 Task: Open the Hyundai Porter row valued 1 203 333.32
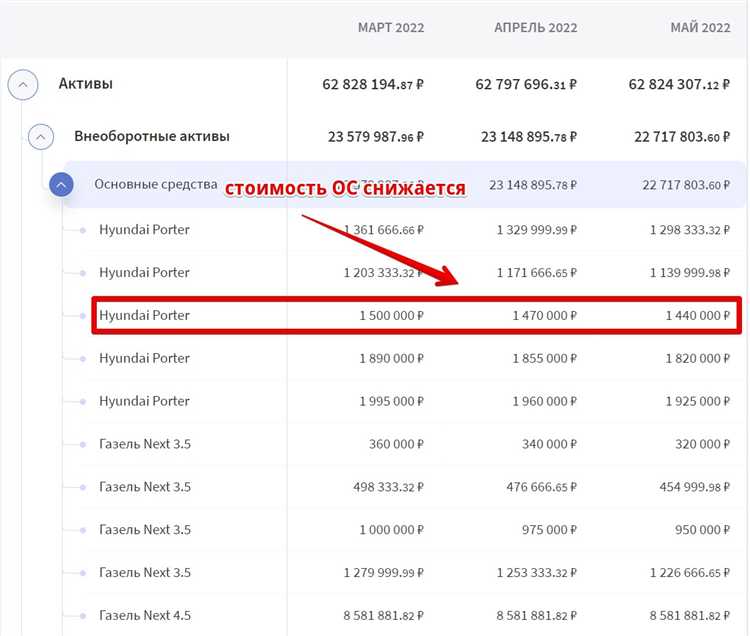[144, 273]
